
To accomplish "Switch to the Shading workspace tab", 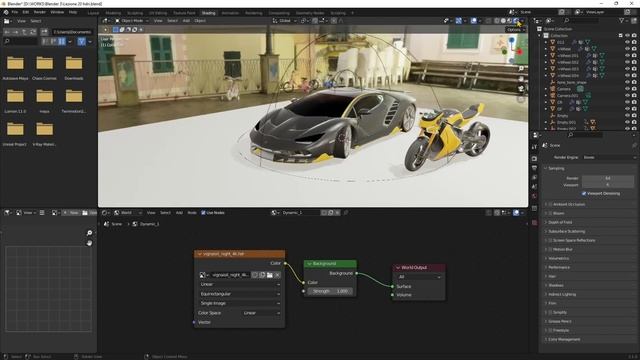I will point(209,13).
